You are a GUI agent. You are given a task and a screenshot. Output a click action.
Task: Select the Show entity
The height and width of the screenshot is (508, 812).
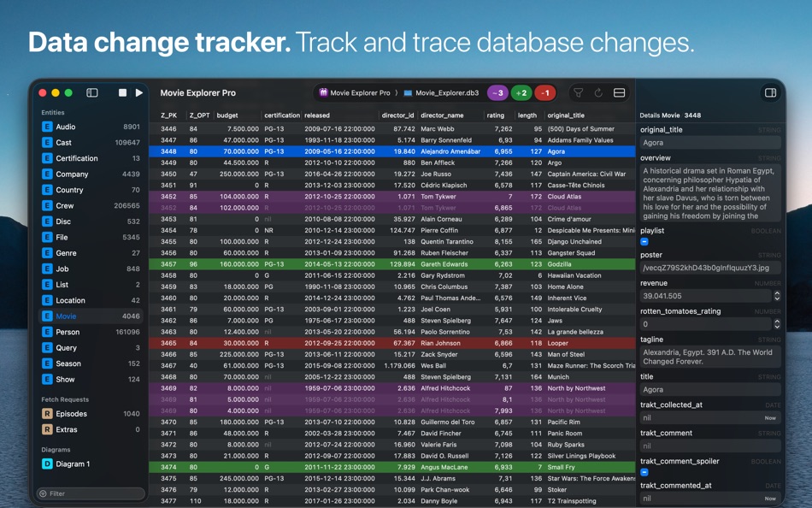click(91, 380)
